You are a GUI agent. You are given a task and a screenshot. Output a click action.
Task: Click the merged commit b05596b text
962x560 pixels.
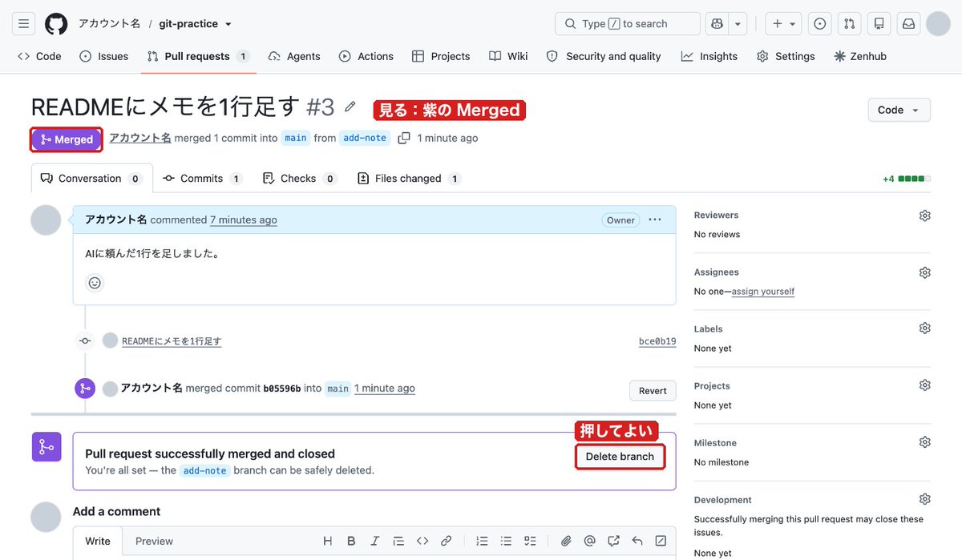282,389
